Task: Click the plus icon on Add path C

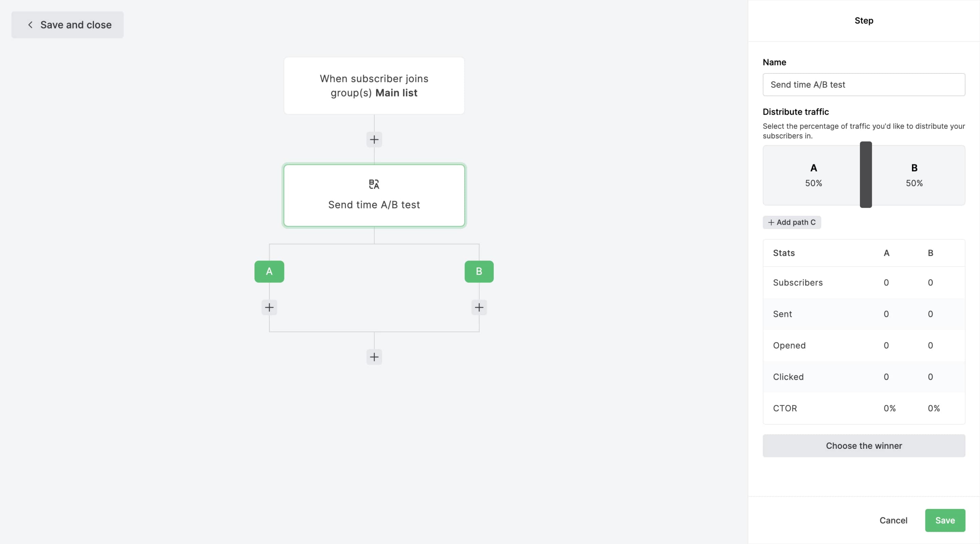Action: click(x=771, y=222)
